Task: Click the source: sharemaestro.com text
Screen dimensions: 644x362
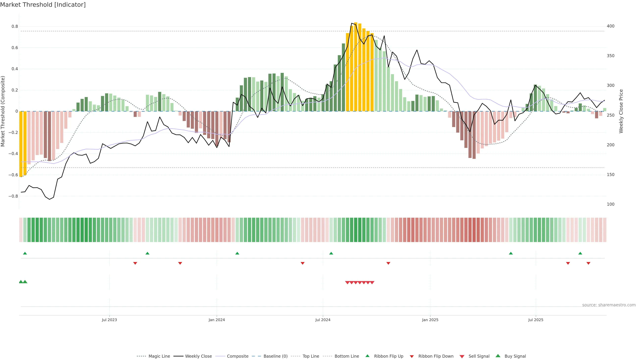Action: pyautogui.click(x=609, y=305)
